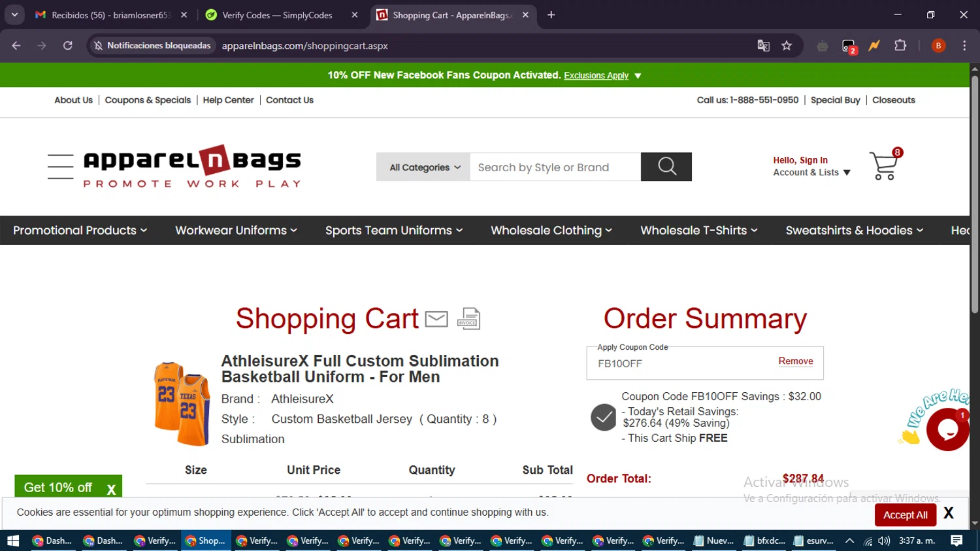
Task: Expand Sweatshirts & Hoodies menu
Action: click(855, 230)
